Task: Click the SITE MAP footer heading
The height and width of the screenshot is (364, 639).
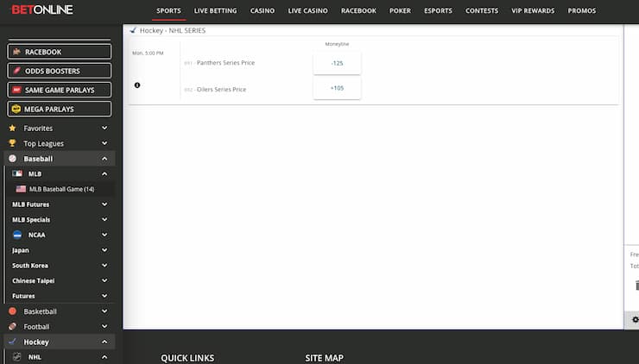Action: 325,358
